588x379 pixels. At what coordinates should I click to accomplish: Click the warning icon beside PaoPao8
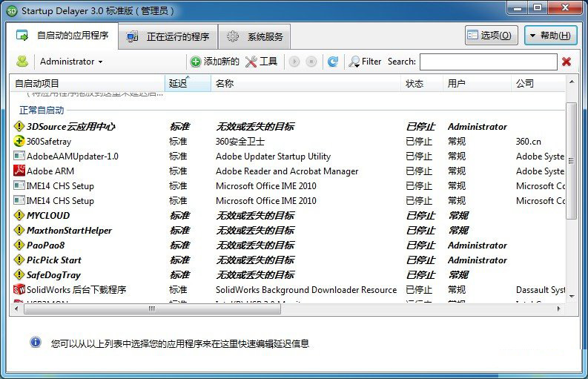19,245
